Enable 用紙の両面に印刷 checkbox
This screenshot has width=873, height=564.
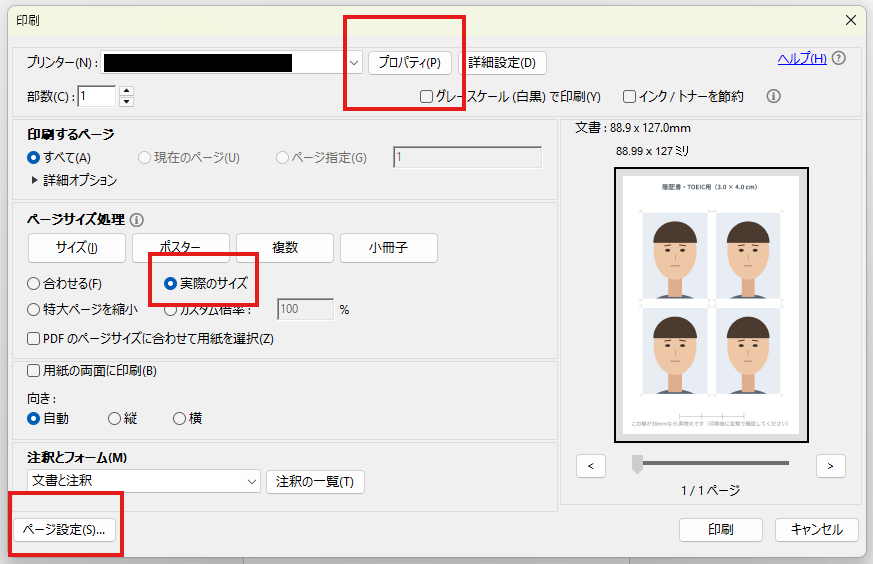click(33, 371)
